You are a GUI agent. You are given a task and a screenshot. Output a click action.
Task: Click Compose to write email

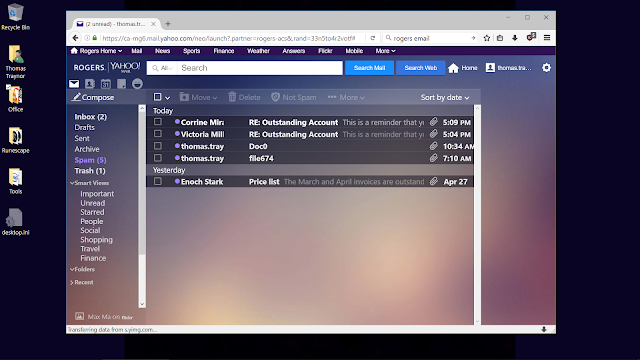coord(93,97)
